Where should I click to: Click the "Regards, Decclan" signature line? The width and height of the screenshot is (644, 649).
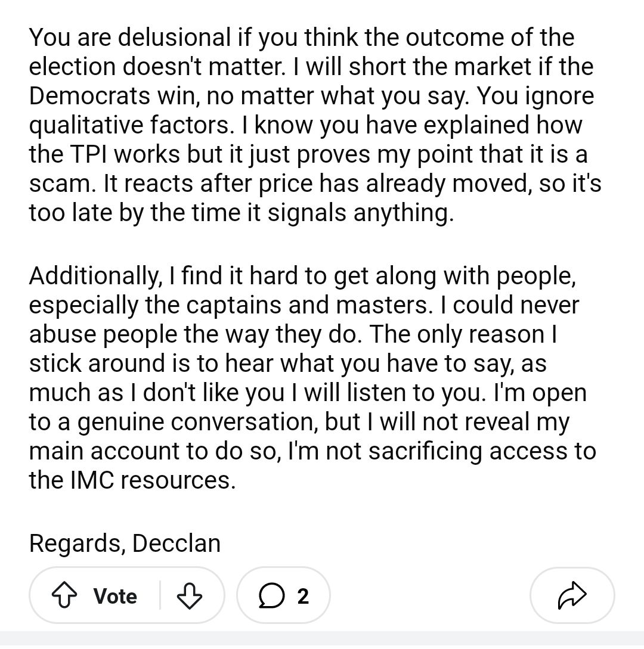point(125,543)
